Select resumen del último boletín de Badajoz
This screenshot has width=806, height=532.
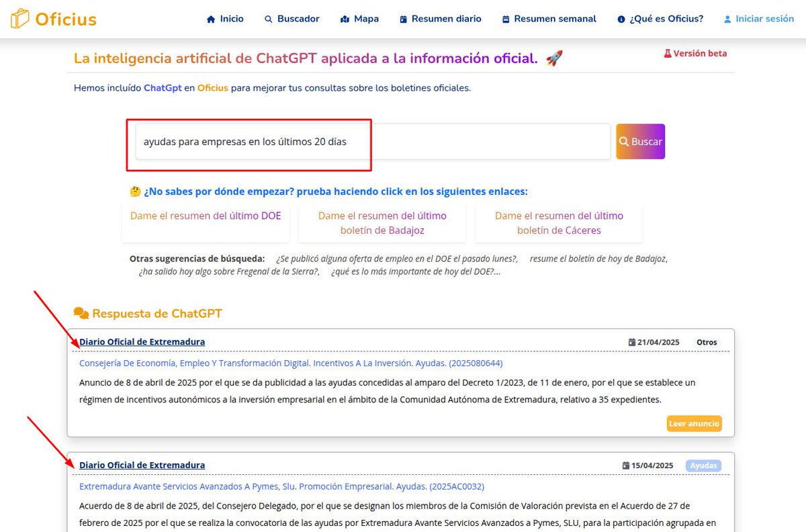tap(382, 223)
